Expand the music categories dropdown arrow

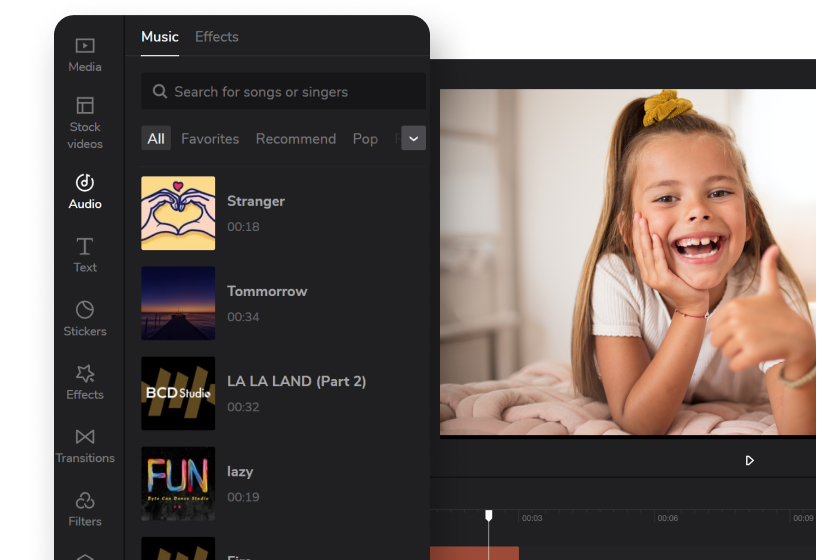414,138
